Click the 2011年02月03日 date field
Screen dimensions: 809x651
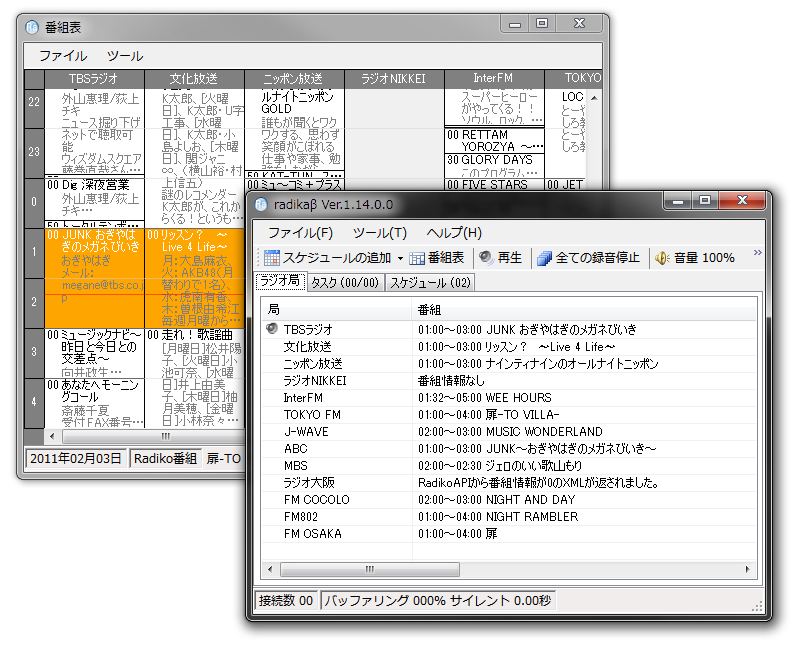(76, 459)
